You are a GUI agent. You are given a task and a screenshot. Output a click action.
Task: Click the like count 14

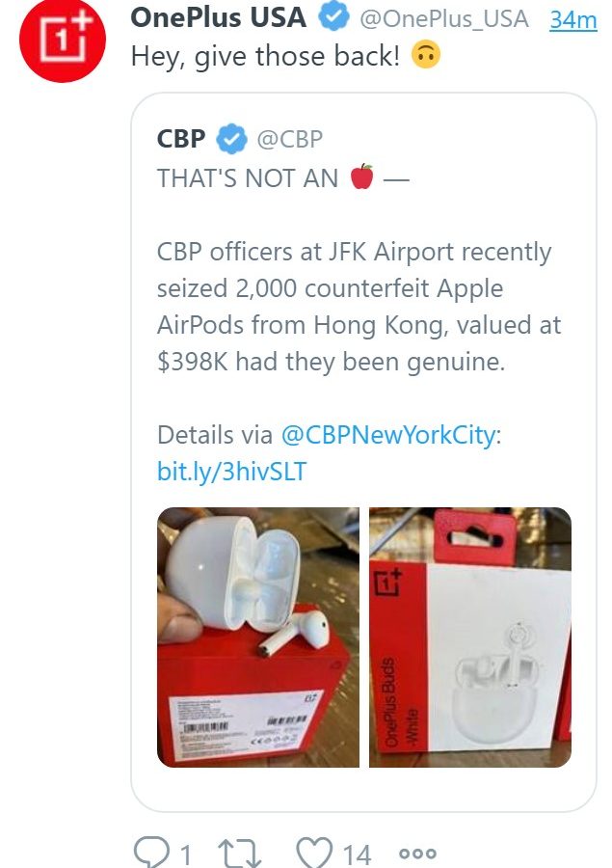pos(357,854)
